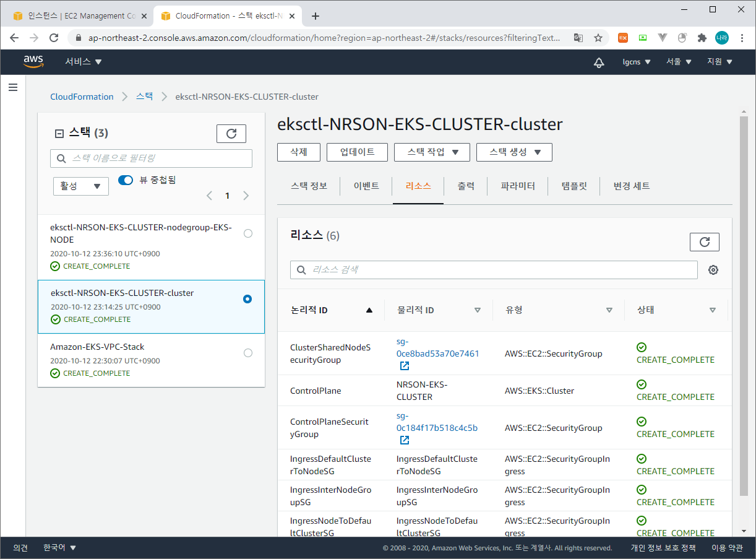This screenshot has width=756, height=559.
Task: Open the 스택 breadcrumb link
Action: [x=144, y=97]
